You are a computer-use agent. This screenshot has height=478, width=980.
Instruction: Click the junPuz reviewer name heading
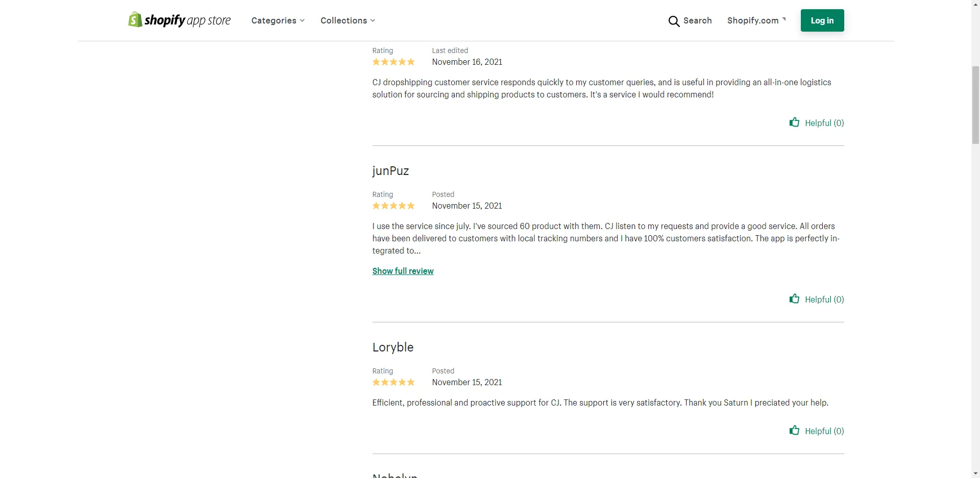pyautogui.click(x=390, y=171)
